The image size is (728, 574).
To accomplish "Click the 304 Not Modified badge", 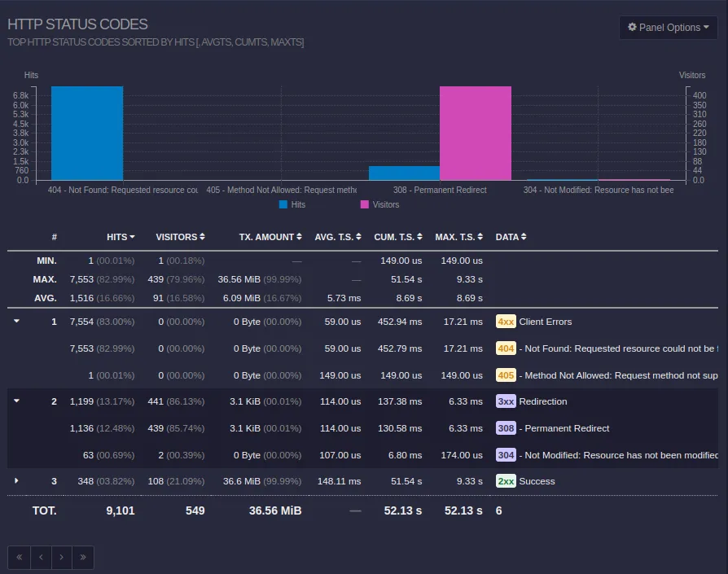I will coord(504,455).
